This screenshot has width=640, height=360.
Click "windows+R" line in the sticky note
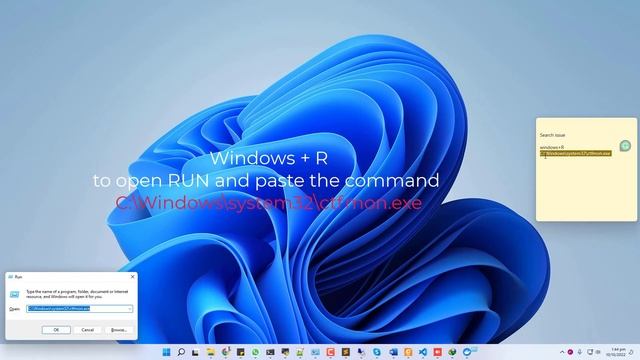pos(552,147)
